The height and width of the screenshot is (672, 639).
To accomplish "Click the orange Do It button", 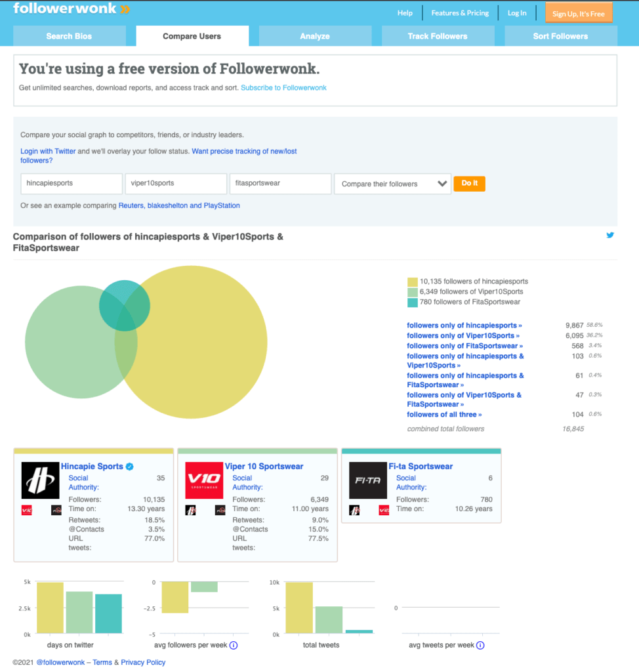I will click(x=469, y=184).
